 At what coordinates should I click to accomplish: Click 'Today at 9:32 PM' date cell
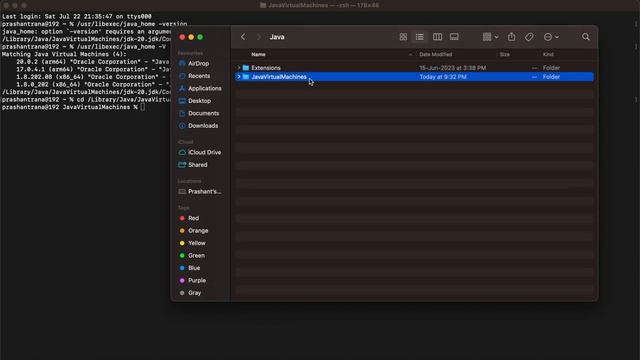coord(443,77)
